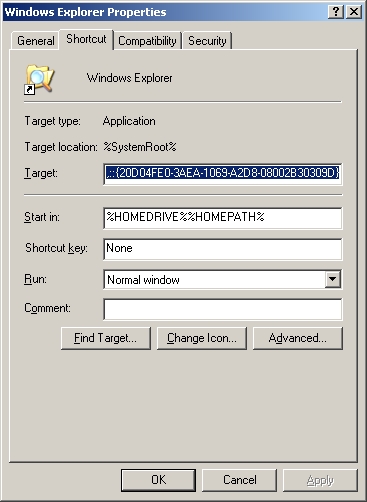Expand the Run dropdown arrow
Viewport: 367px width, 502px height.
click(333, 279)
